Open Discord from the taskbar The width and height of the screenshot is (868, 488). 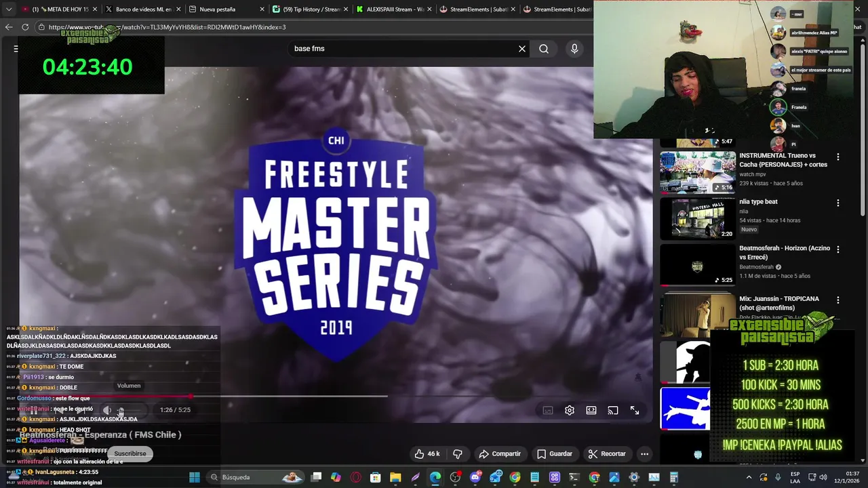point(475,477)
